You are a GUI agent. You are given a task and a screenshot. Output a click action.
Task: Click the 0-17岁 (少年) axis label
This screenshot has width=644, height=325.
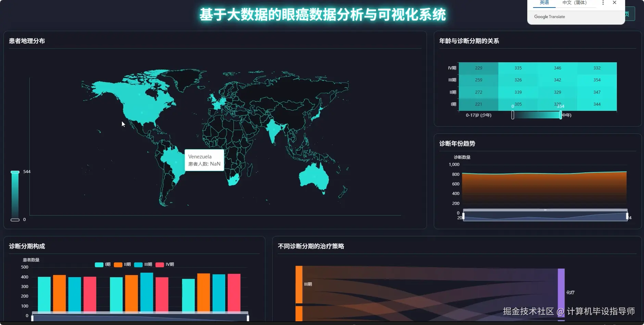[x=479, y=115]
